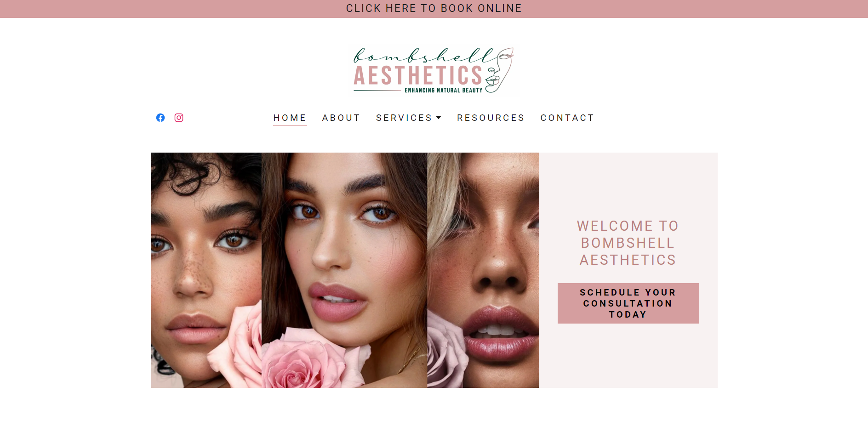The height and width of the screenshot is (421, 868).
Task: Open the Instagram profile icon
Action: point(179,118)
